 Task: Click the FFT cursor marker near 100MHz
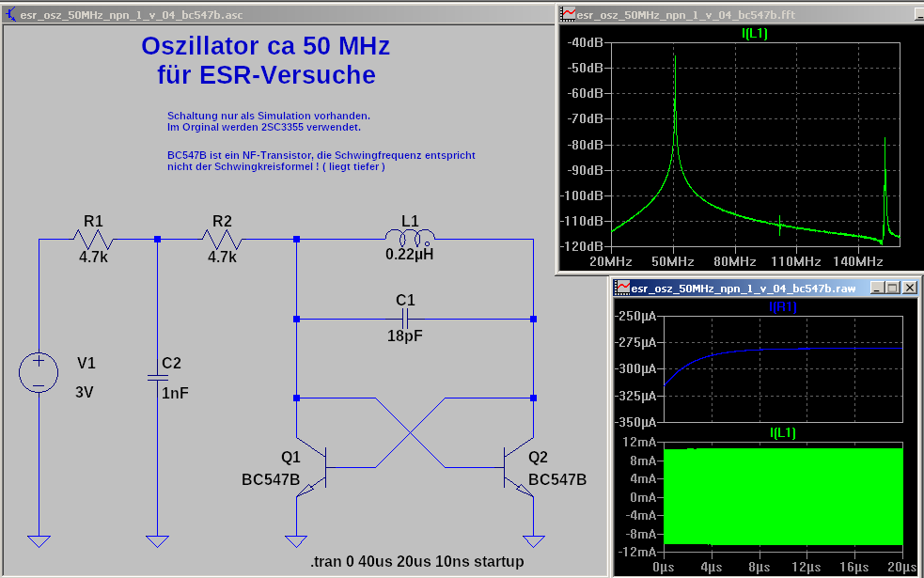tap(779, 225)
